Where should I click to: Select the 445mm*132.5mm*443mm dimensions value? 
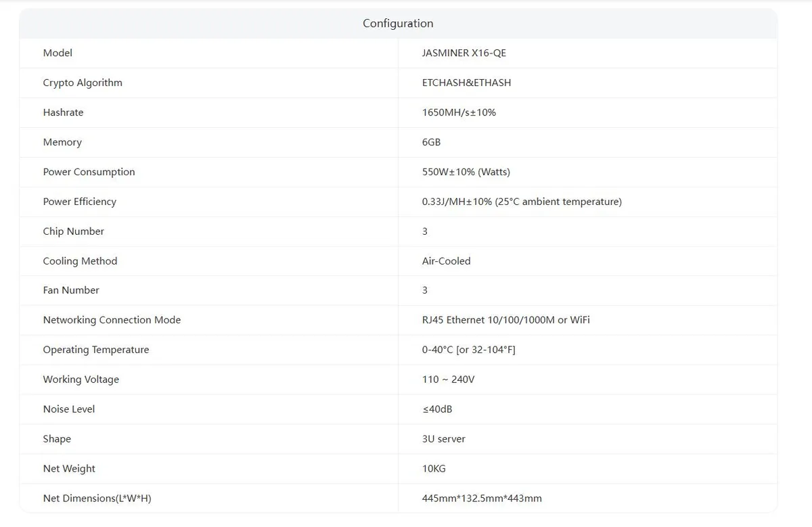point(482,499)
